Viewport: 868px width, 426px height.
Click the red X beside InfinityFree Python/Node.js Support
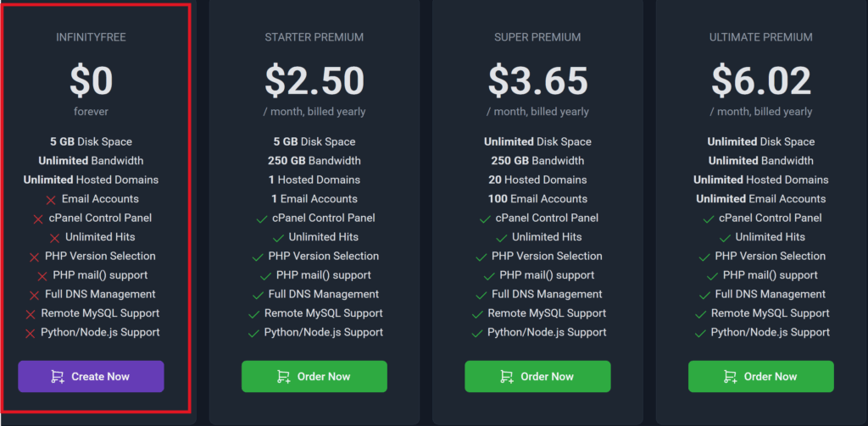(31, 334)
